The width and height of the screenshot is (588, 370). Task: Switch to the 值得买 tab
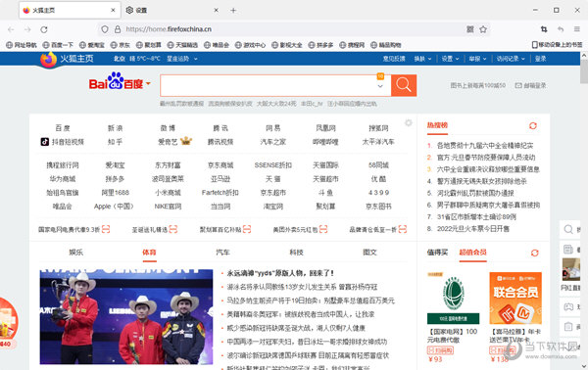437,253
